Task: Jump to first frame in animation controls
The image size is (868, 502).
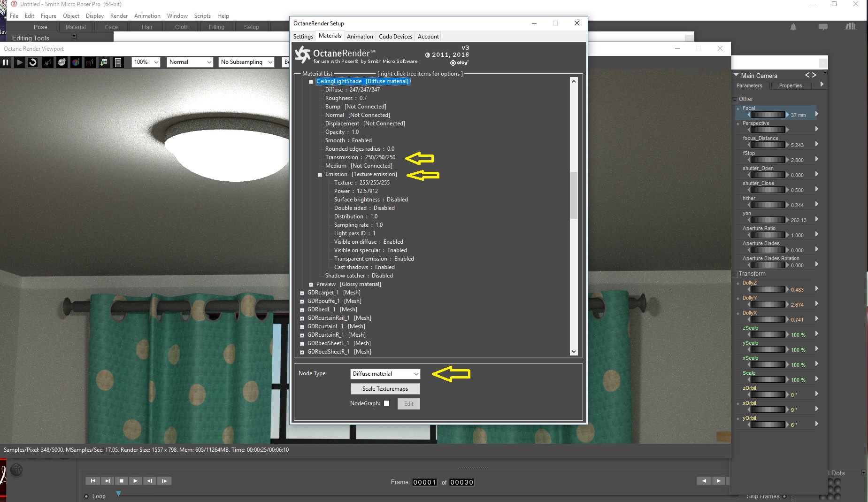Action: tap(93, 481)
